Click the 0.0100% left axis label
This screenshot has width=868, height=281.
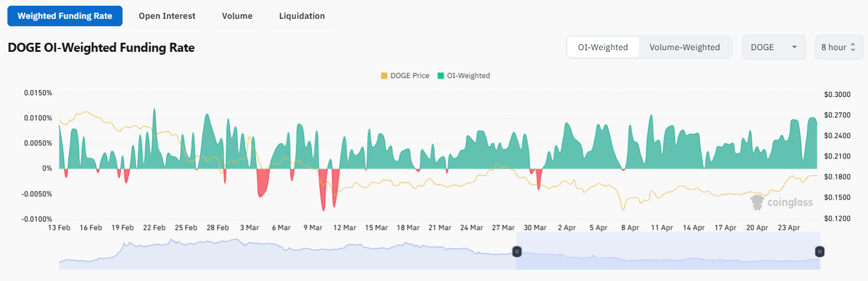[x=38, y=118]
